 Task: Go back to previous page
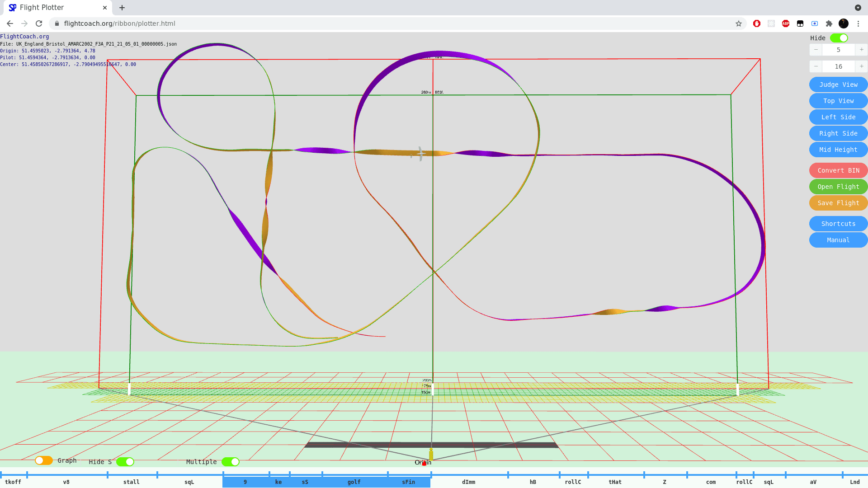pos(10,23)
